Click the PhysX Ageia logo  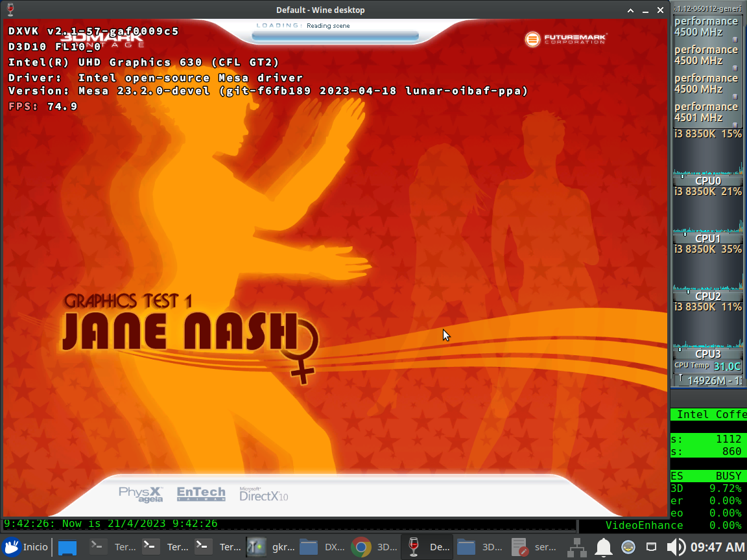[141, 495]
